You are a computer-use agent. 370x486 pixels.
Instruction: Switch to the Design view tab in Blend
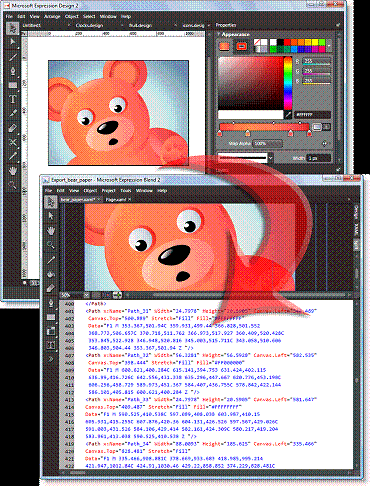356,212
